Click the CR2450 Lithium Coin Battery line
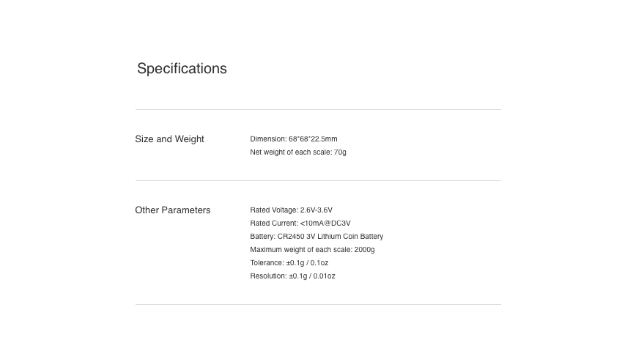The height and width of the screenshot is (362, 644). pos(317,236)
